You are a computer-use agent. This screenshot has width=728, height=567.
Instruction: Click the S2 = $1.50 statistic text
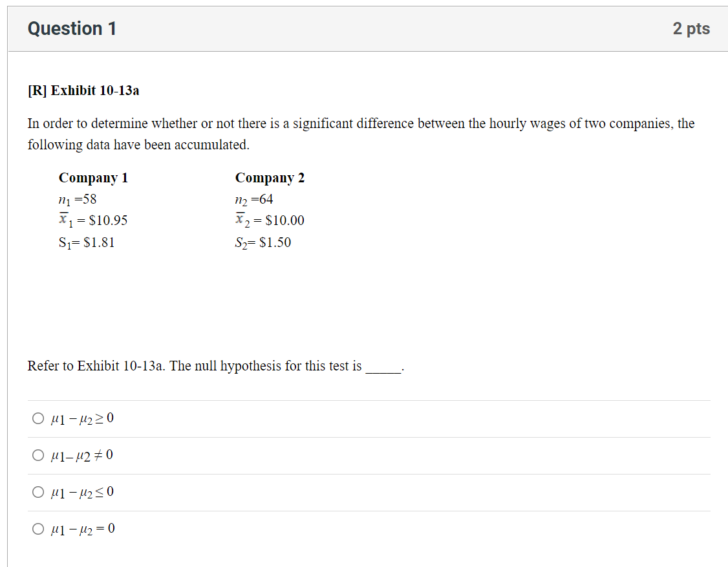point(263,242)
